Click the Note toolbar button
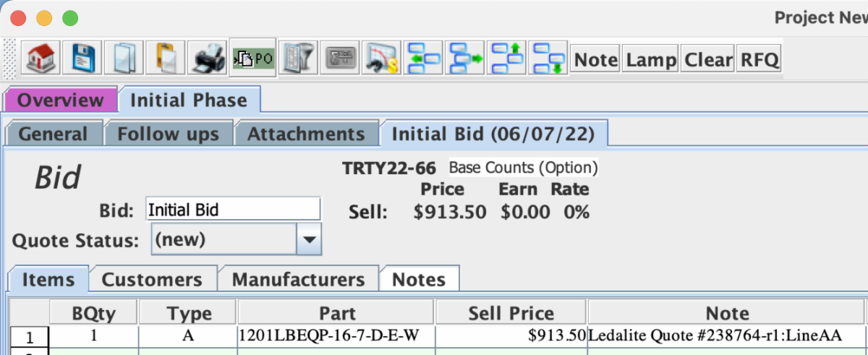This screenshot has width=868, height=355. pyautogui.click(x=596, y=59)
